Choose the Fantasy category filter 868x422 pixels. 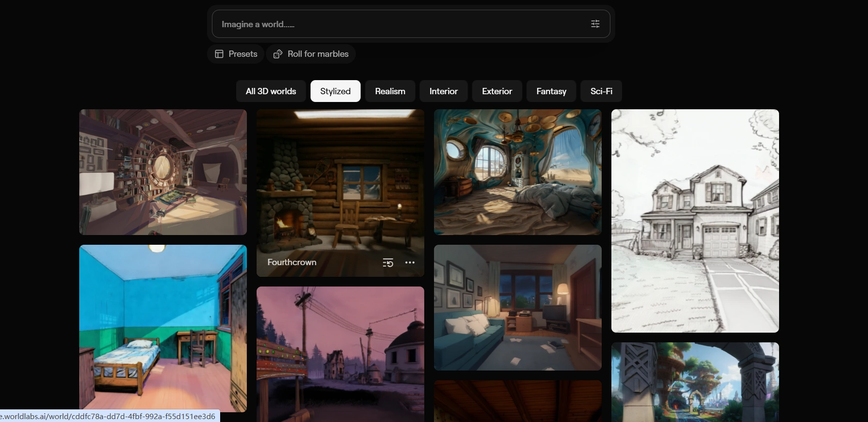[551, 91]
